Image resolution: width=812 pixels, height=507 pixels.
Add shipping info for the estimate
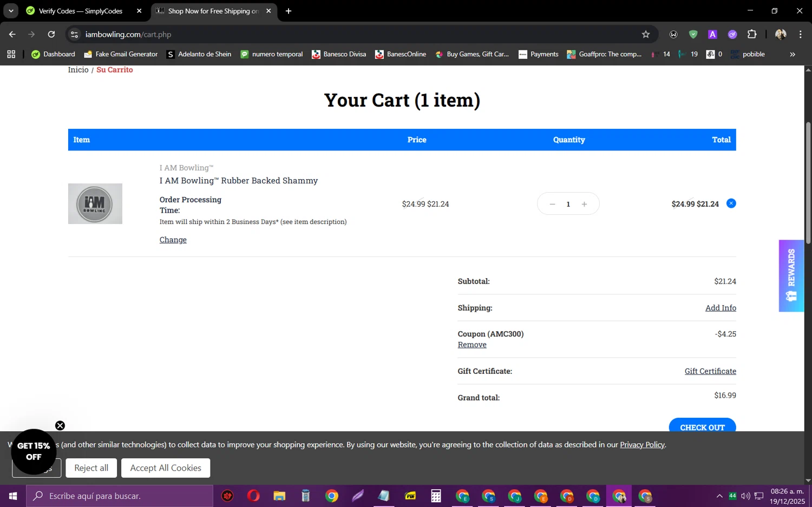pos(721,308)
